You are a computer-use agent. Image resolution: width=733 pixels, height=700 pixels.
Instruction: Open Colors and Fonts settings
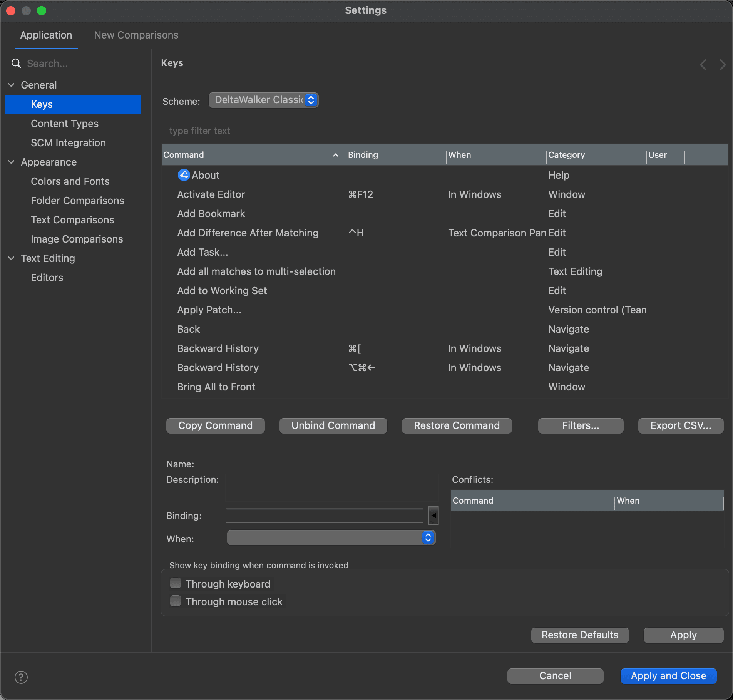click(70, 181)
